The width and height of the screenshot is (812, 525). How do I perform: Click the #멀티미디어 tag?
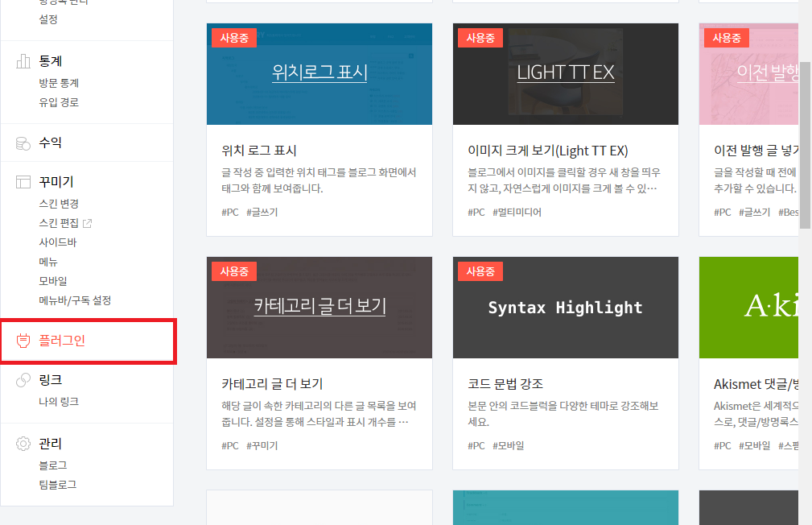pos(517,212)
